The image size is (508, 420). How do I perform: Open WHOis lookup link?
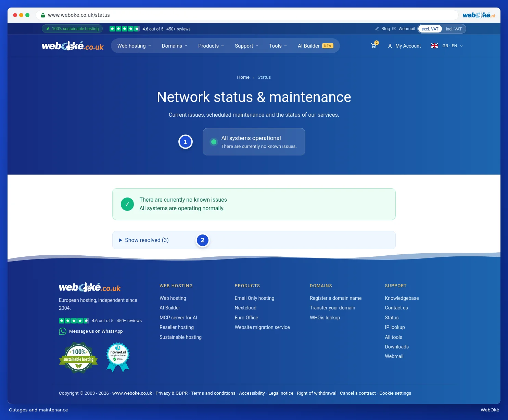(x=325, y=318)
